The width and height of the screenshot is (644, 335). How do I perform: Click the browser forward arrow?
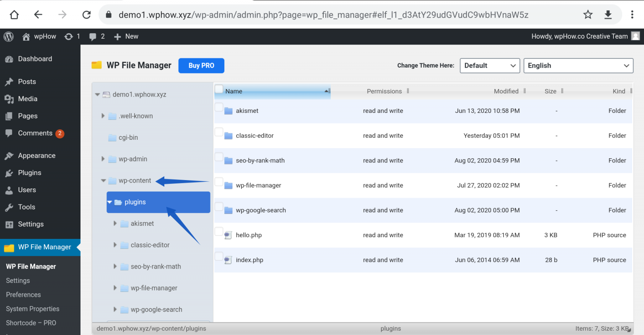tap(62, 15)
